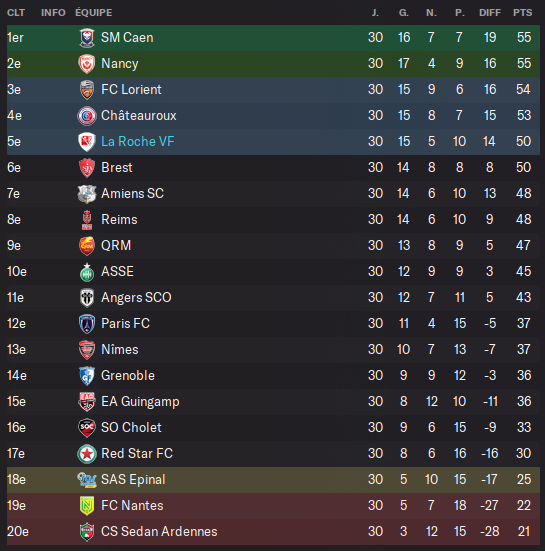
Task: Click the ASSE green club badge
Action: point(87,272)
